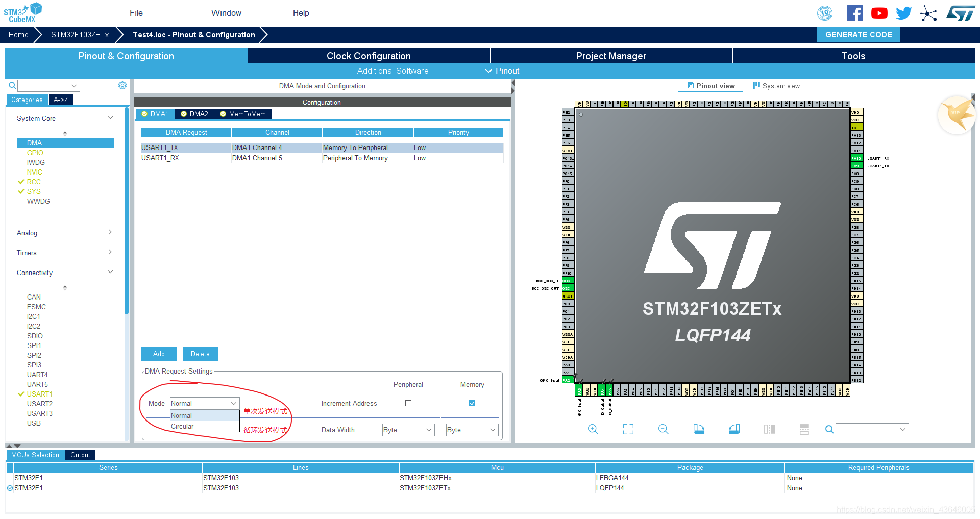Select the MemToMem tab
This screenshot has height=519, width=980.
click(243, 114)
